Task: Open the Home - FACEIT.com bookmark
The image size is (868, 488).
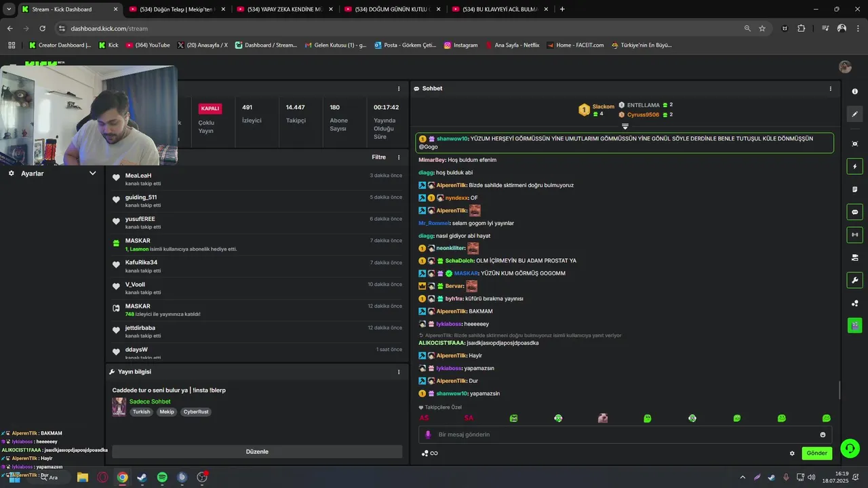Action: 575,45
